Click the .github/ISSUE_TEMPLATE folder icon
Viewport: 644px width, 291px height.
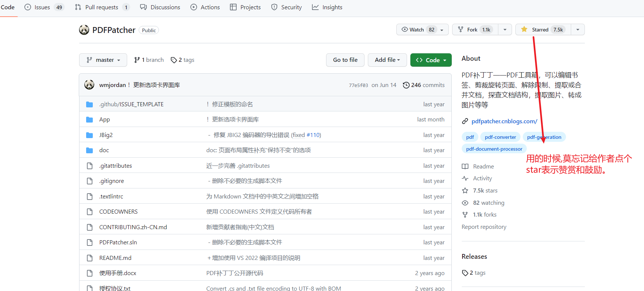tap(89, 104)
